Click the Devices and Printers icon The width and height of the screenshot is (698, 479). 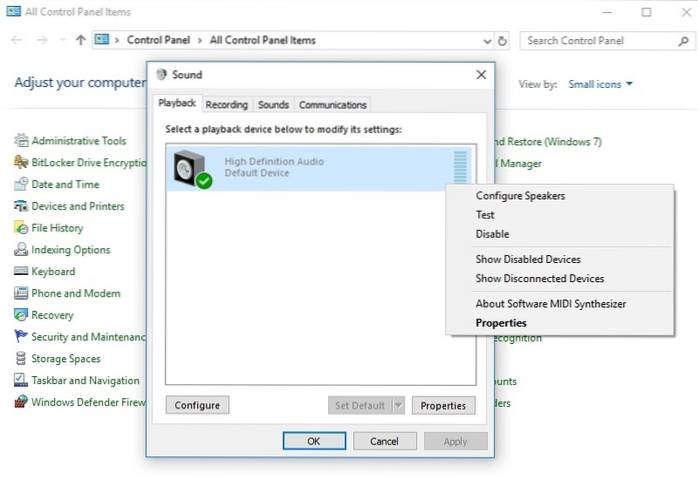pyautogui.click(x=21, y=206)
